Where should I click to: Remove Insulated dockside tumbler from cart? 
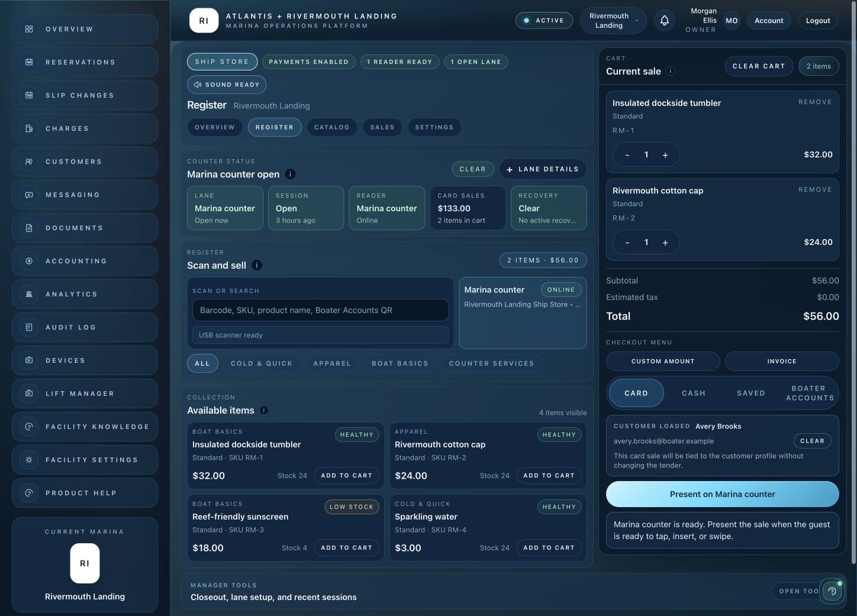click(x=815, y=102)
